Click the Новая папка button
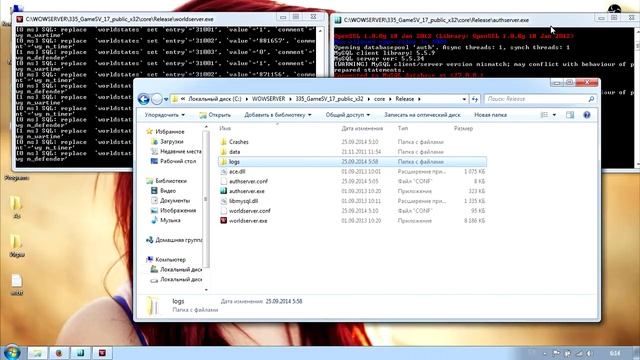 490,115
